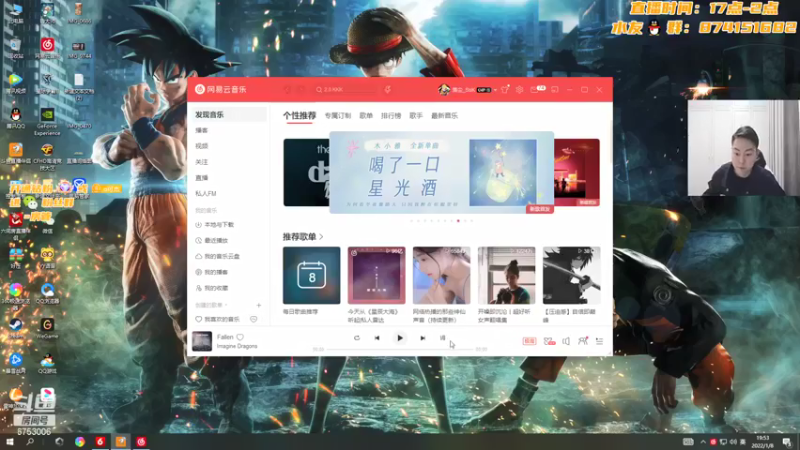Collapse the 创建的歌单 section
800x450 pixels.
(x=211, y=305)
